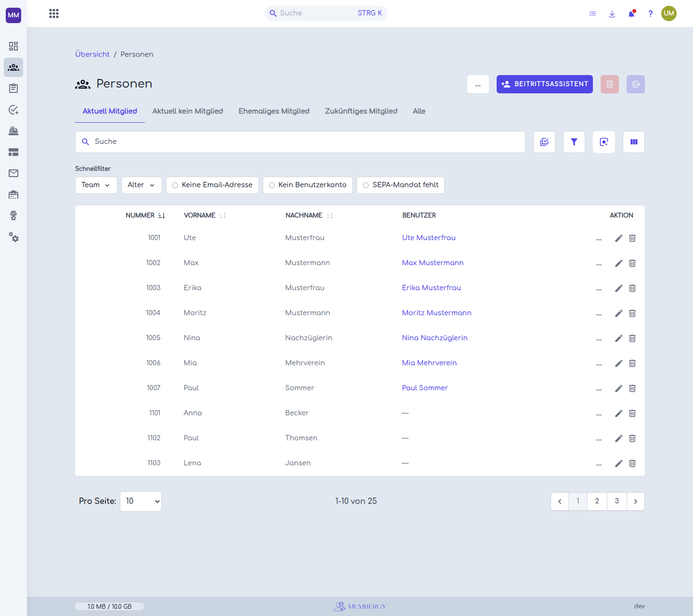The image size is (693, 616).
Task: Select the Alle tab
Action: point(419,111)
